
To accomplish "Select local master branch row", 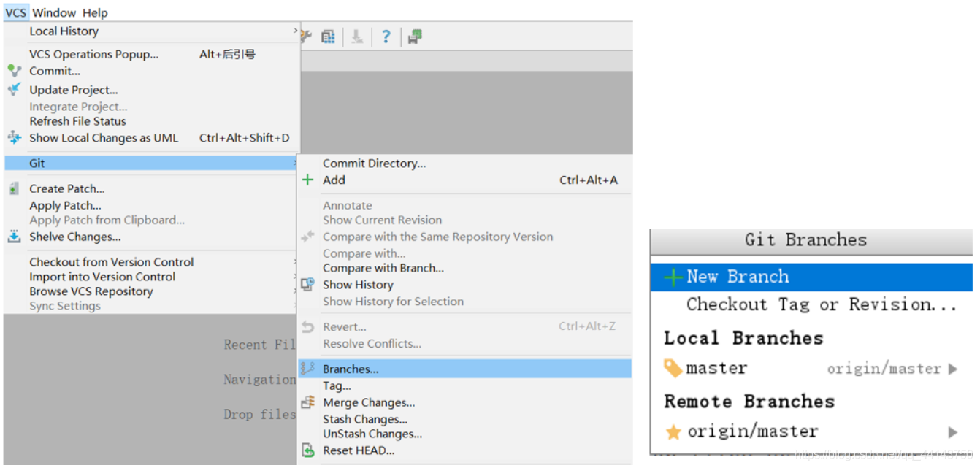I will pyautogui.click(x=811, y=368).
